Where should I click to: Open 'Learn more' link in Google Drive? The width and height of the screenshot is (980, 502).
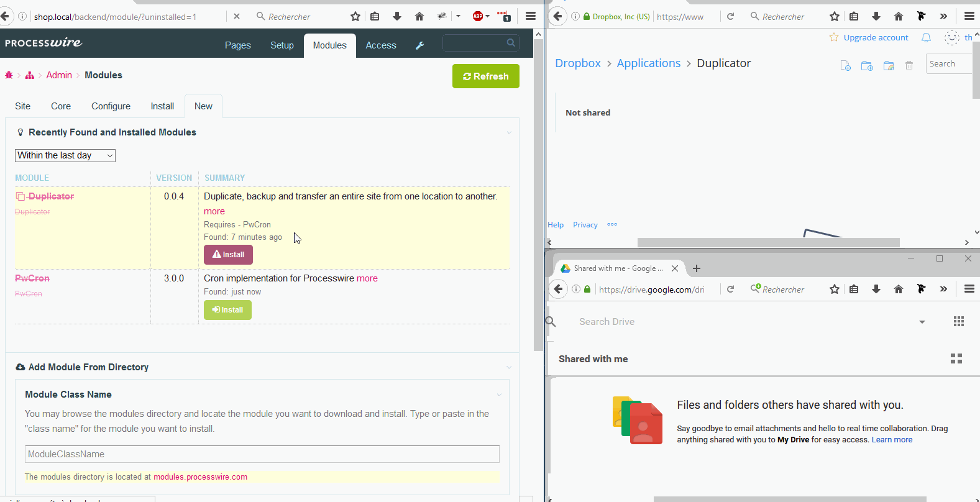(x=892, y=440)
